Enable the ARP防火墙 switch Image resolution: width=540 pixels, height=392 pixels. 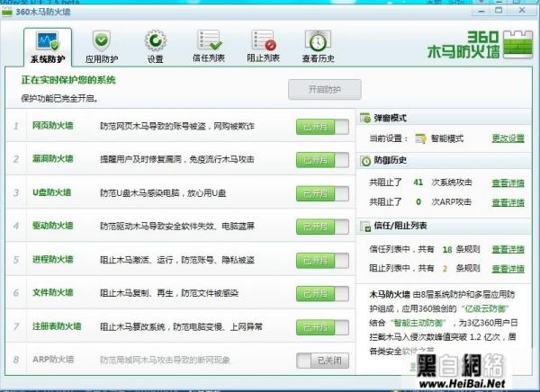click(322, 361)
